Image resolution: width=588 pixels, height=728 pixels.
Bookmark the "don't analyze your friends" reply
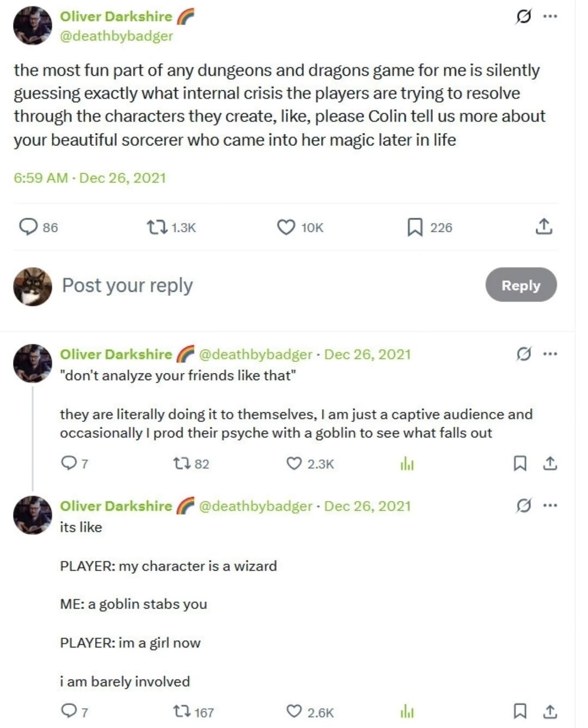pyautogui.click(x=520, y=464)
